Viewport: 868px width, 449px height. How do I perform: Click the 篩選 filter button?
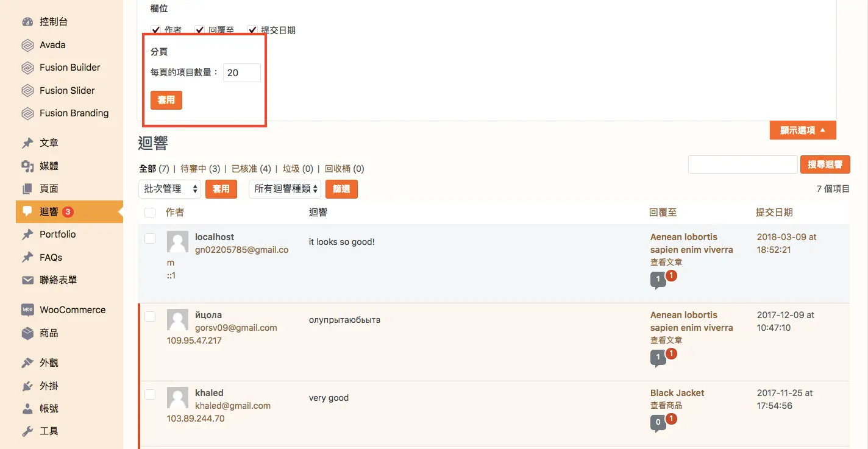[341, 189]
